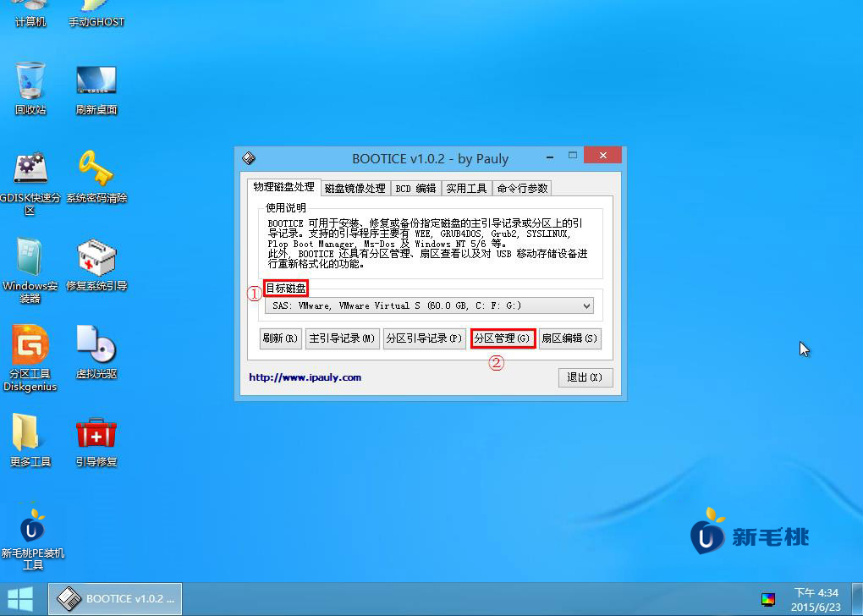
Task: Open the 虚拟光驱 desktop icon
Action: click(96, 352)
